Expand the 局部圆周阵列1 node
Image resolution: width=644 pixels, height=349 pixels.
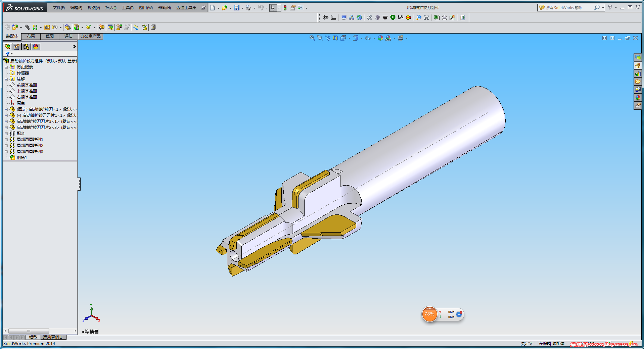(x=6, y=140)
